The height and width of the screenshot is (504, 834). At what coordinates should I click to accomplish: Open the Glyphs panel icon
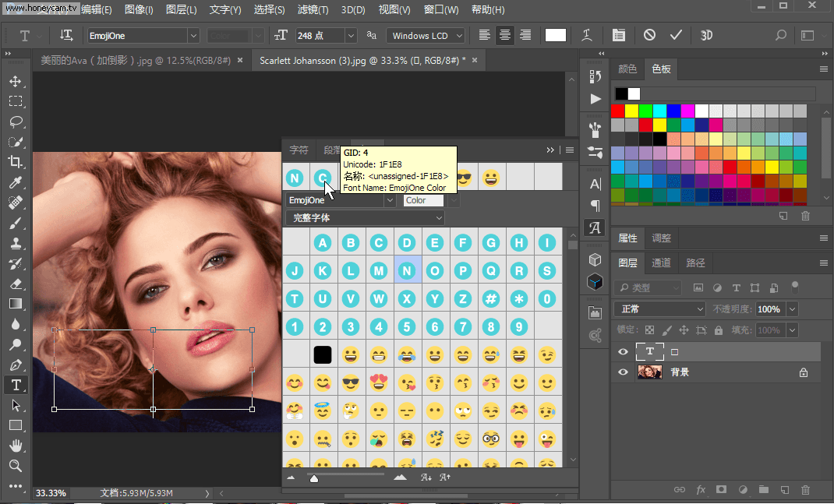pos(595,227)
